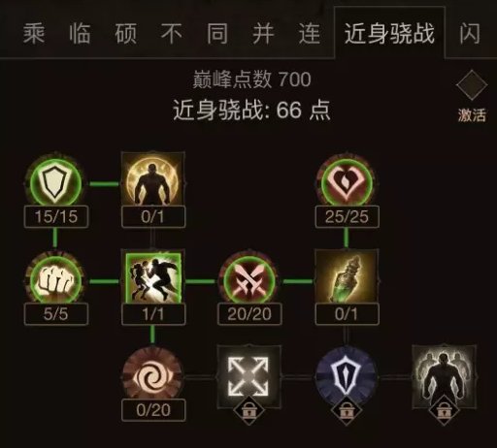Open the 同 tab

point(217,34)
